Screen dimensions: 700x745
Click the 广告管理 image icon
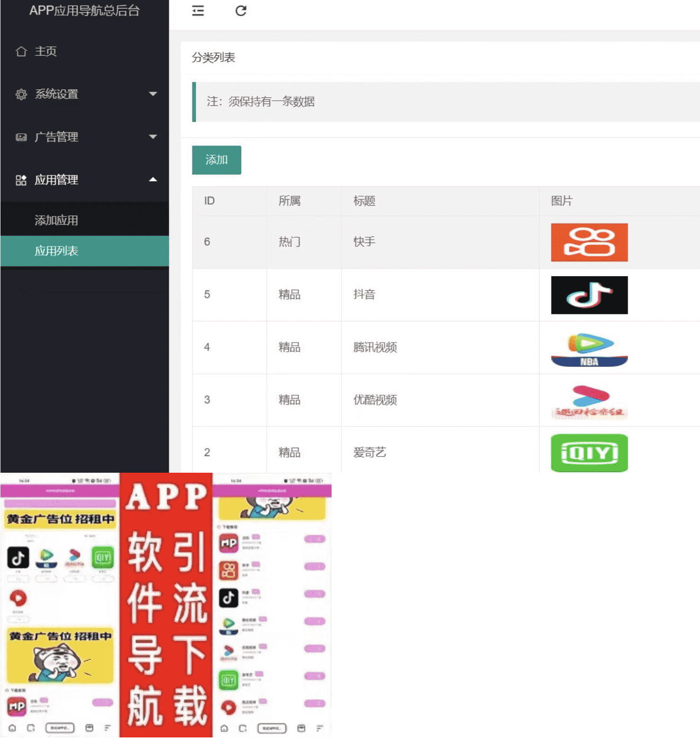(21, 137)
